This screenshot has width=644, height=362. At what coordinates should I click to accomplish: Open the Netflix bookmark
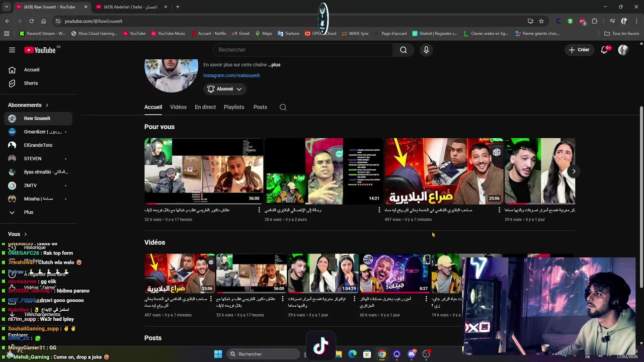pyautogui.click(x=208, y=34)
